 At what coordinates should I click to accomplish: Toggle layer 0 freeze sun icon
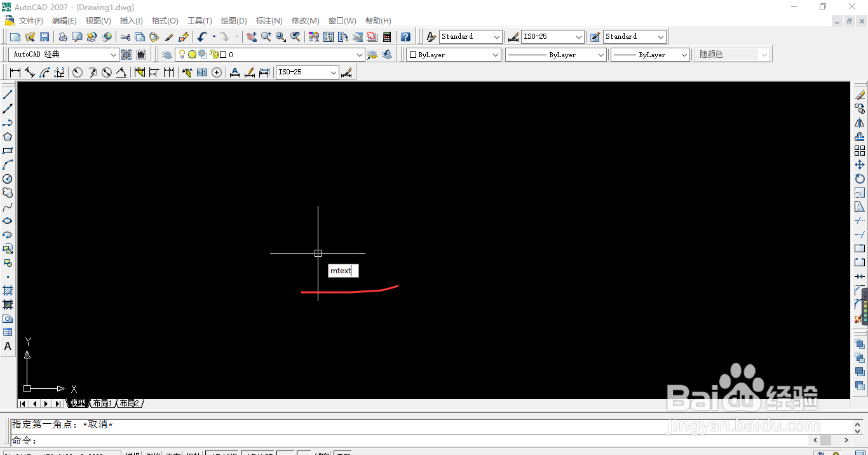[192, 55]
